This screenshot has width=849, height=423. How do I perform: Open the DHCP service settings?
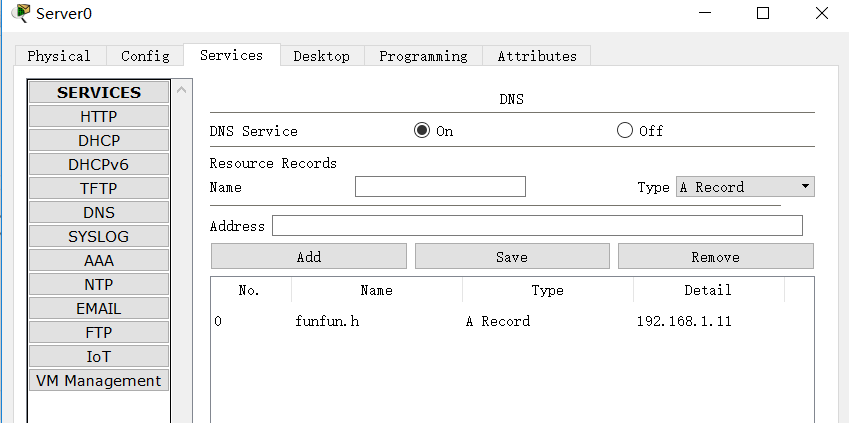pos(99,140)
